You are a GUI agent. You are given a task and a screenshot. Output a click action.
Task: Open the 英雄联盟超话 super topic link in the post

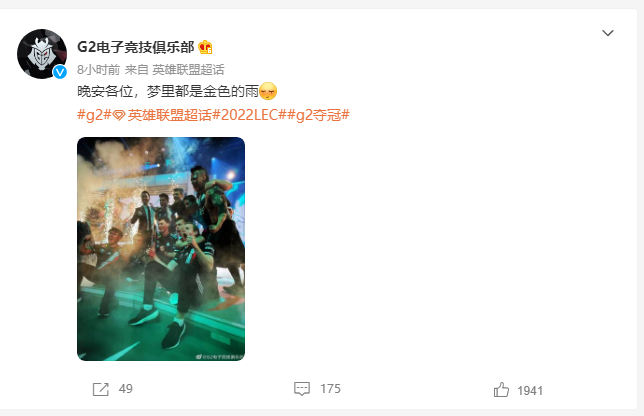pos(169,115)
